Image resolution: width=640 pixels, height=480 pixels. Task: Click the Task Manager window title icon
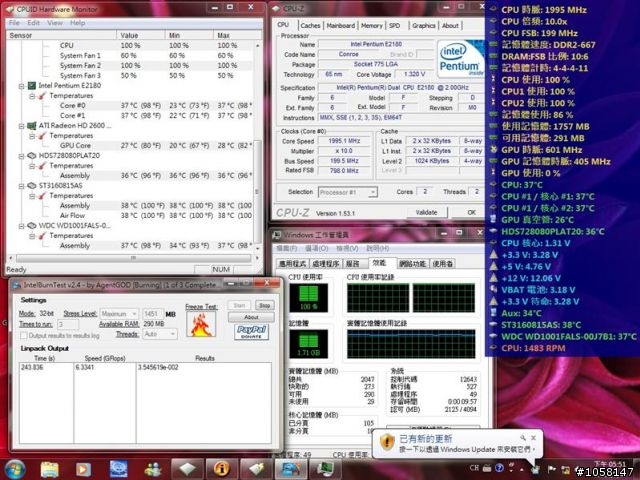(277, 235)
